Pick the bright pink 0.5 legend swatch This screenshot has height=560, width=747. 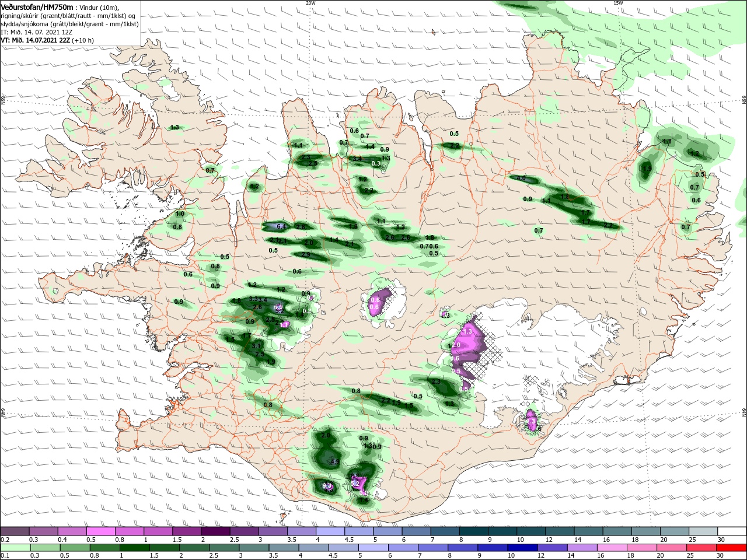coord(100,531)
